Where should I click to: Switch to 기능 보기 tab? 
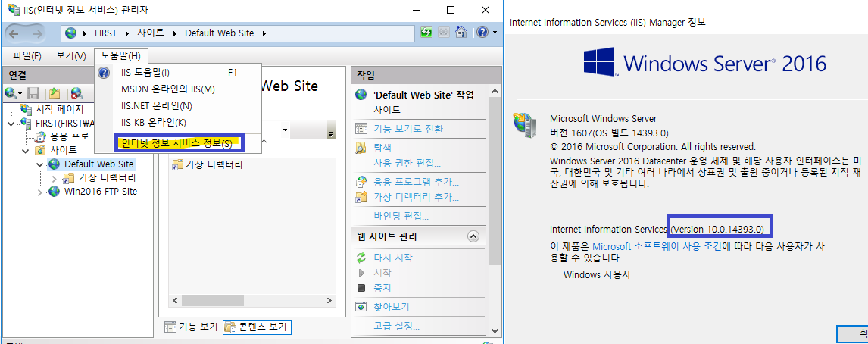(x=191, y=327)
